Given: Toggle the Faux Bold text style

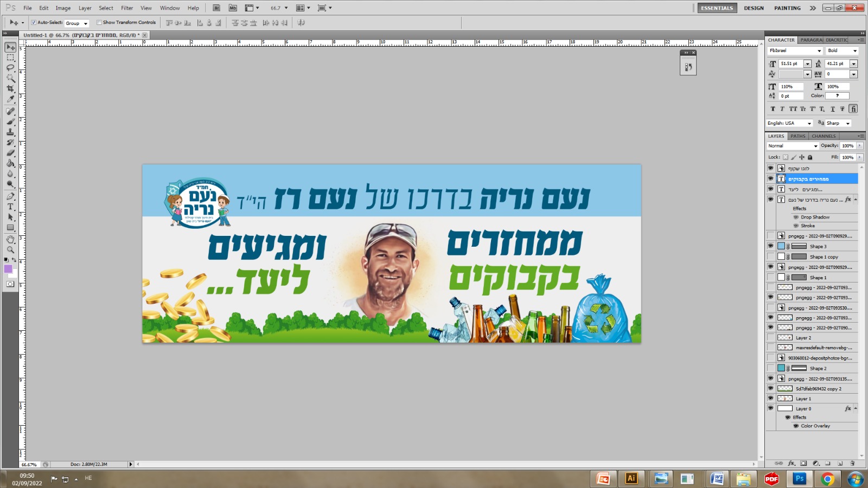Looking at the screenshot, I should tap(773, 109).
